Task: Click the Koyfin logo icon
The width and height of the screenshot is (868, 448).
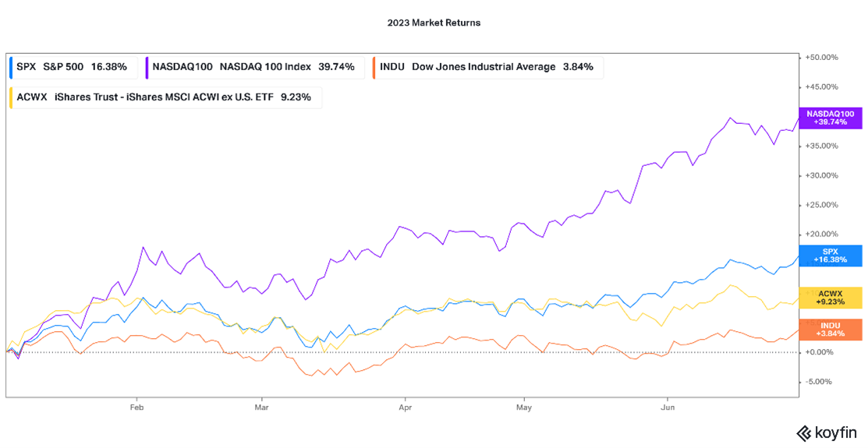Action: click(803, 433)
